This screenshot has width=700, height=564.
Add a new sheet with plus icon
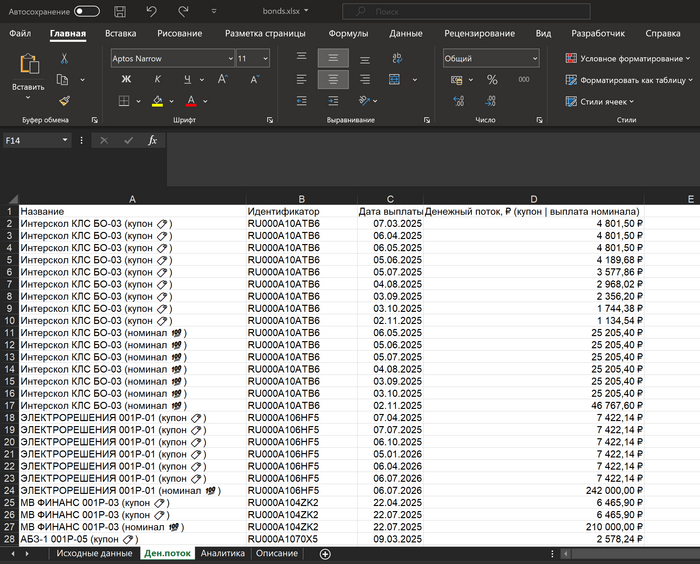coord(324,554)
